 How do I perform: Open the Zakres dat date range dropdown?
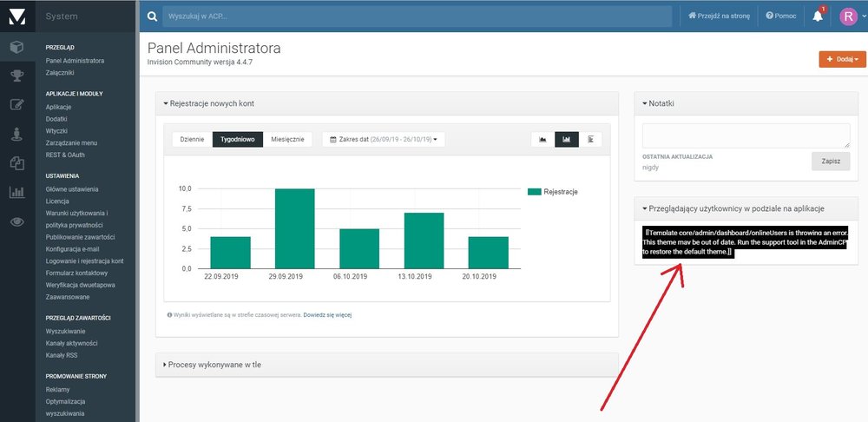tap(382, 139)
